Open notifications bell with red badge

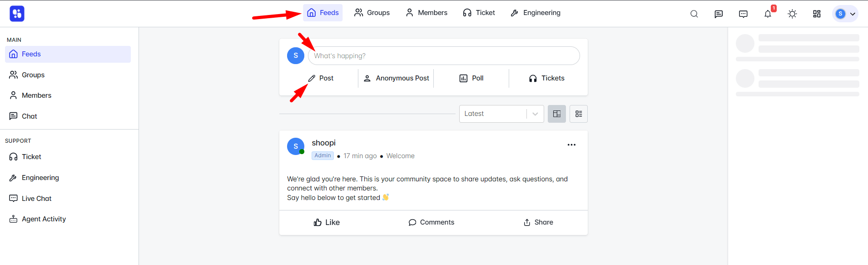768,13
